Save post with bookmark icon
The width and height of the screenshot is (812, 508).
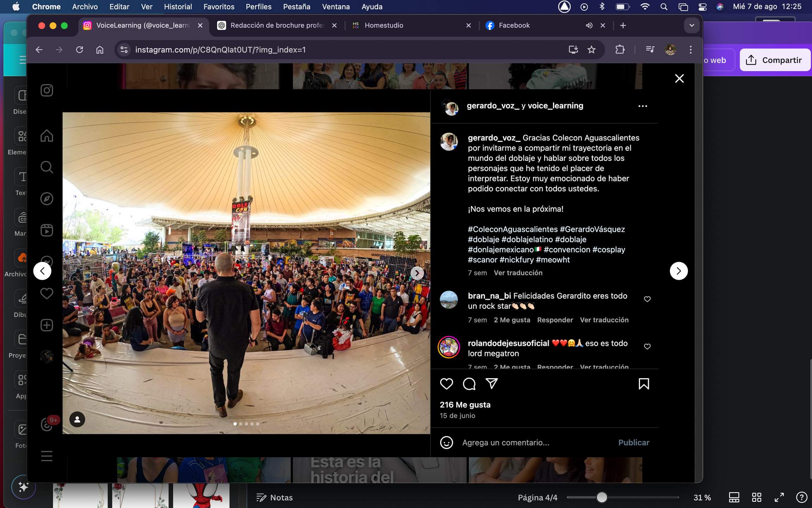pyautogui.click(x=644, y=384)
